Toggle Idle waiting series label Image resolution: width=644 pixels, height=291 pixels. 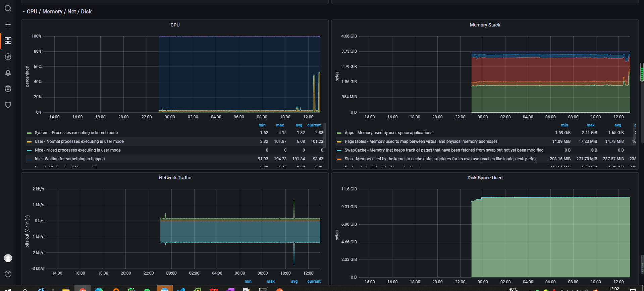[x=70, y=159]
